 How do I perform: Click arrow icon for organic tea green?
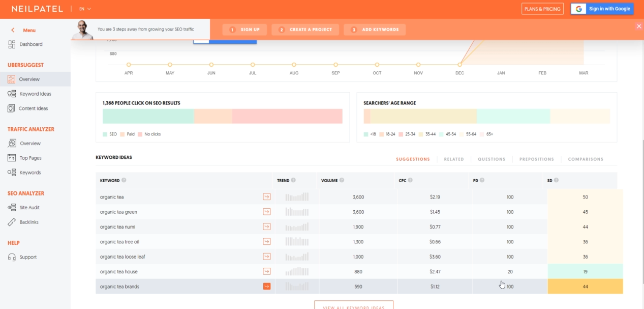(267, 212)
